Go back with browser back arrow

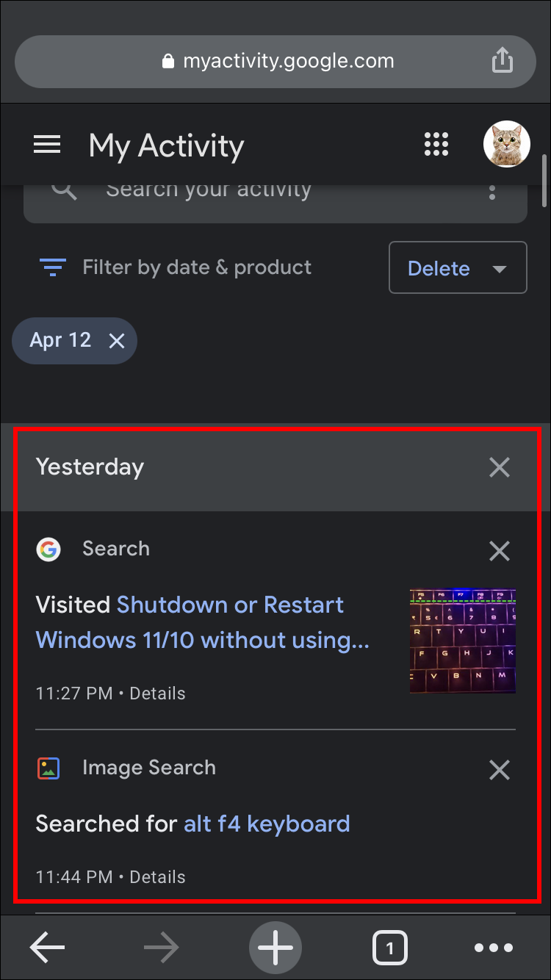tap(48, 948)
